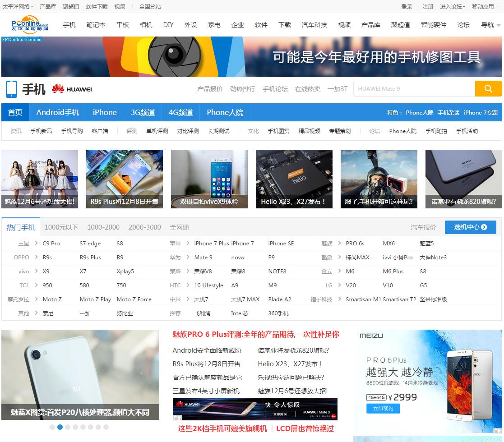Image resolution: width=504 pixels, height=442 pixels.
Task: Expand the 移动应用 dropdown
Action: pyautogui.click(x=485, y=6)
